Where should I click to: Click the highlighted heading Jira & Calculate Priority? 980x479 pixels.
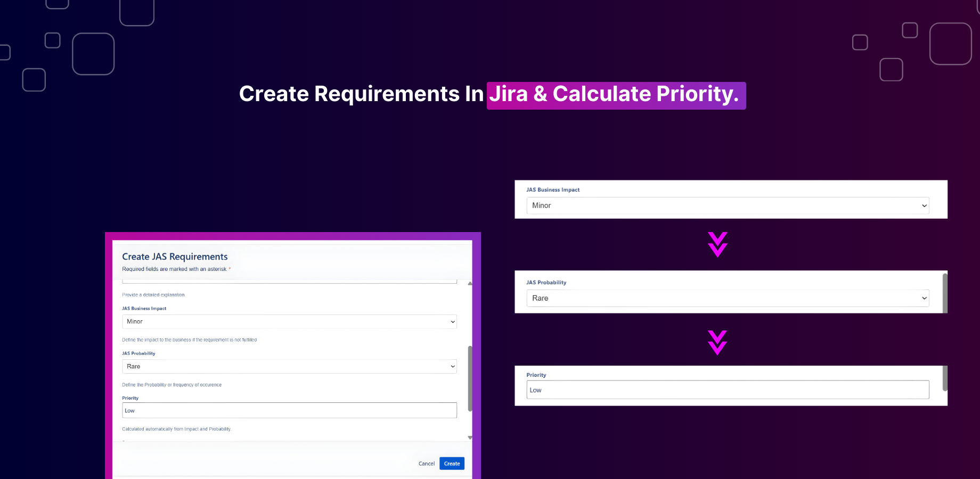[x=615, y=94]
